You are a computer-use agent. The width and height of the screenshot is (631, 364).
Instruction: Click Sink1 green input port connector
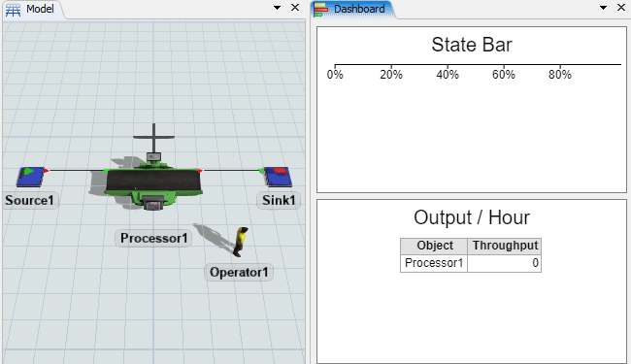pyautogui.click(x=261, y=171)
